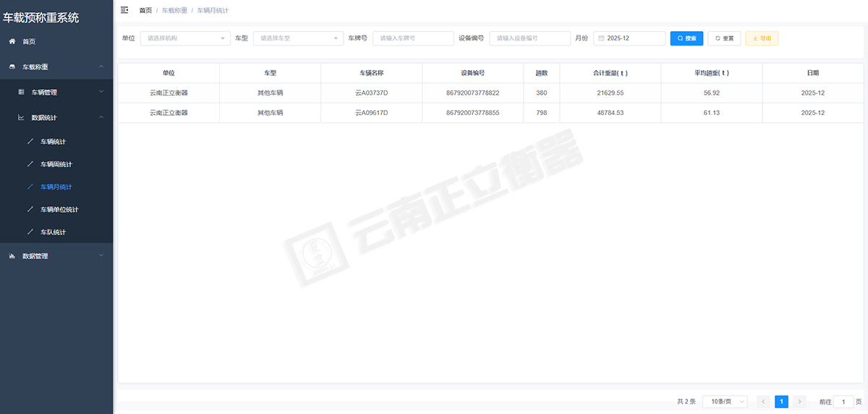Open the 单位 organization dropdown
This screenshot has height=414, width=868.
click(184, 38)
